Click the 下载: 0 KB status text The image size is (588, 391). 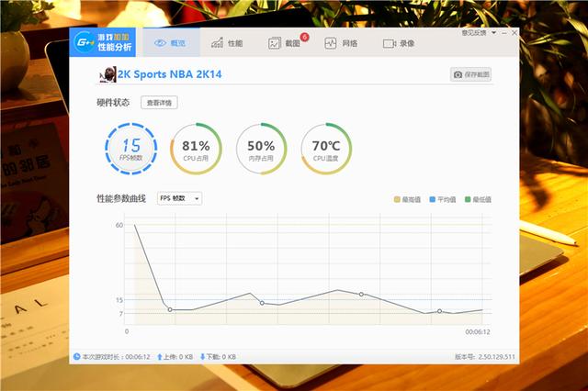coord(220,357)
